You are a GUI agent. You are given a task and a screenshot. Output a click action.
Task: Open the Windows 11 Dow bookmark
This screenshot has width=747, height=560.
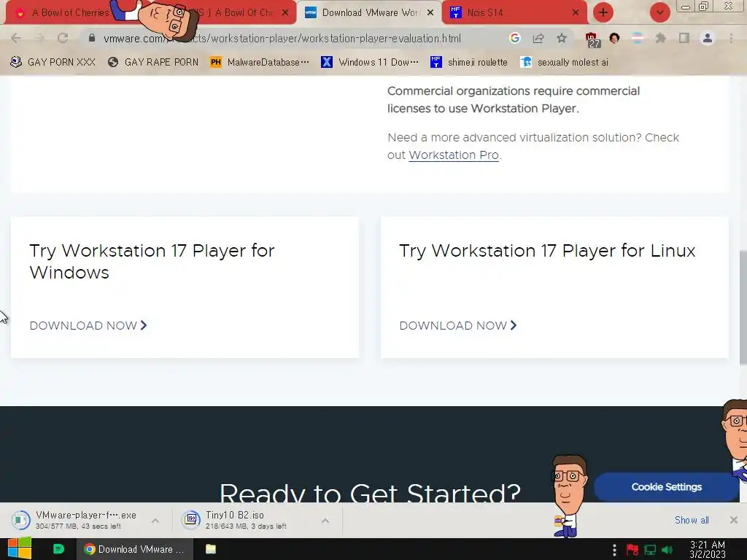370,62
